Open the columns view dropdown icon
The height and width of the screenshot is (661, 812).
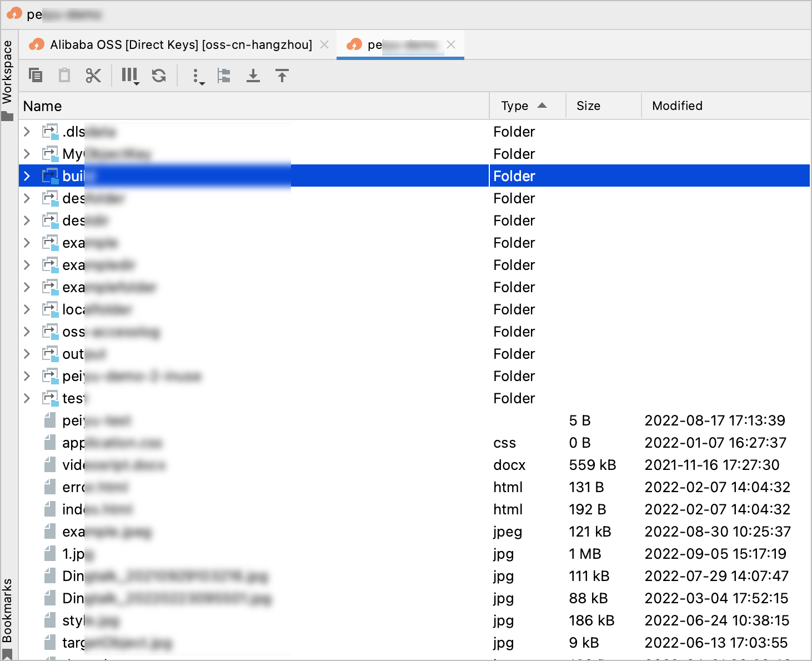point(131,76)
